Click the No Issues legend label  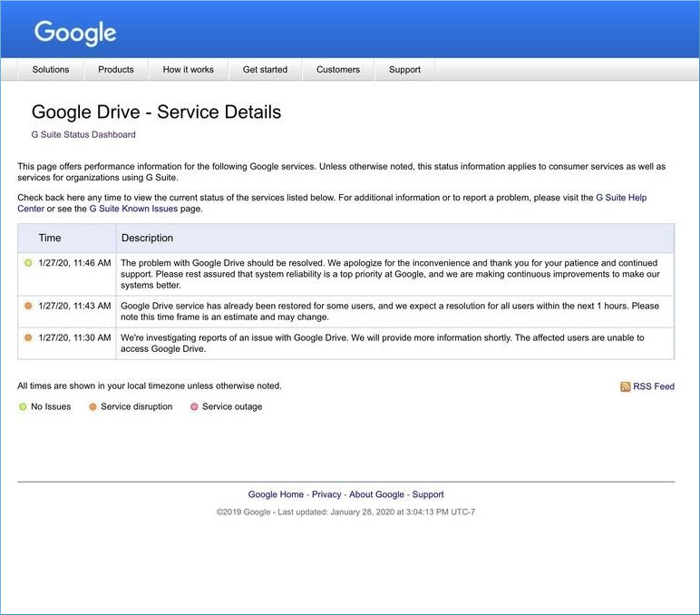pos(51,407)
